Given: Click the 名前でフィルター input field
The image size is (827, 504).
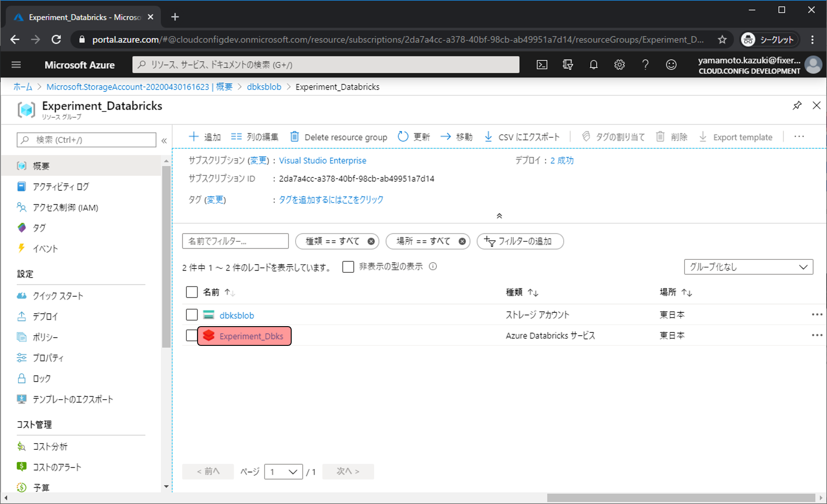Looking at the screenshot, I should pos(235,241).
